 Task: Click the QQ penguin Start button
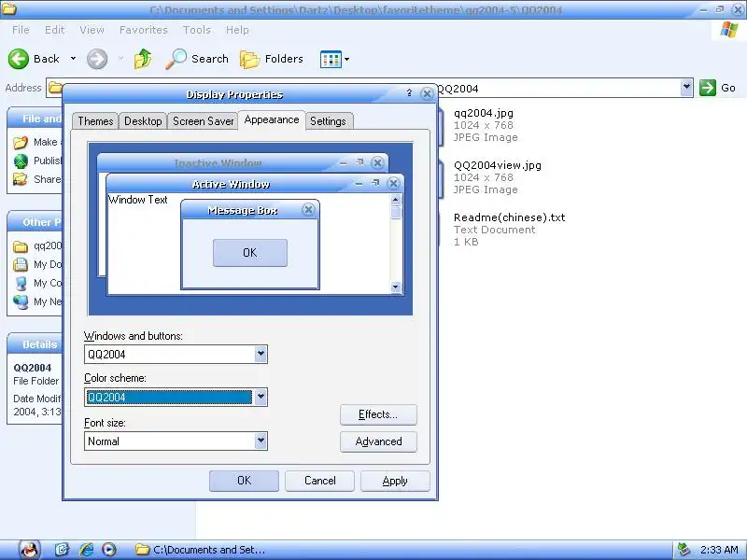point(30,550)
